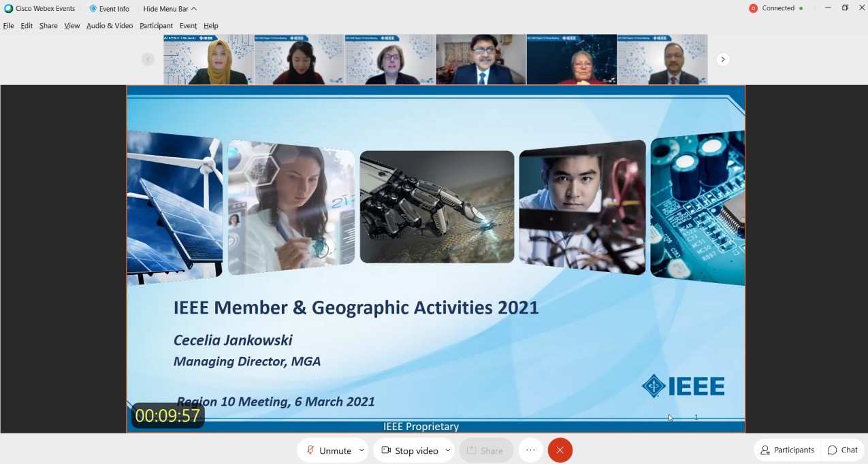Click the red recording indicator icon
The height and width of the screenshot is (464, 868).
click(753, 8)
